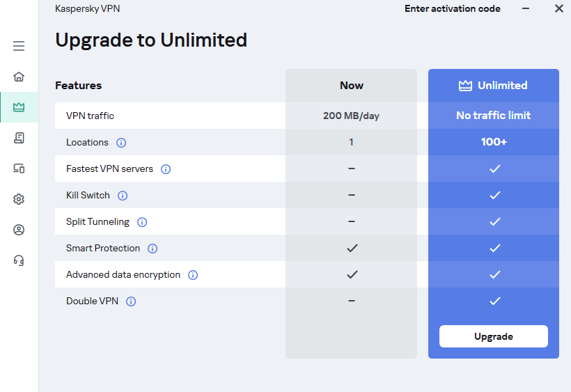Click the Unlimited plan column header
The width and height of the screenshot is (571, 392).
click(493, 86)
